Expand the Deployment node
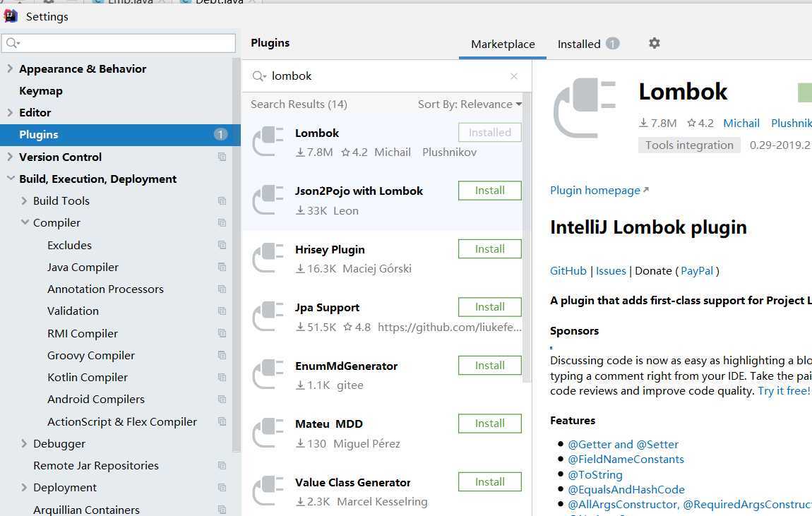The image size is (812, 516). (24, 488)
